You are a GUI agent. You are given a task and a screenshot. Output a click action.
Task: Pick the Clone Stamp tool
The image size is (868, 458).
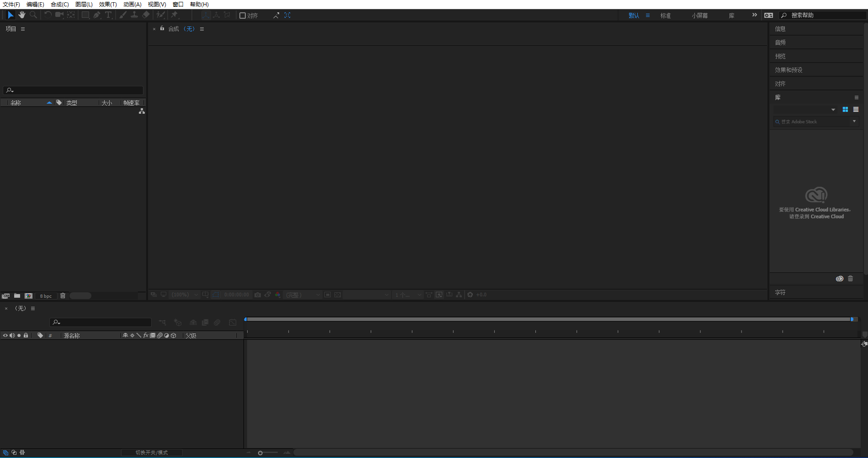134,15
